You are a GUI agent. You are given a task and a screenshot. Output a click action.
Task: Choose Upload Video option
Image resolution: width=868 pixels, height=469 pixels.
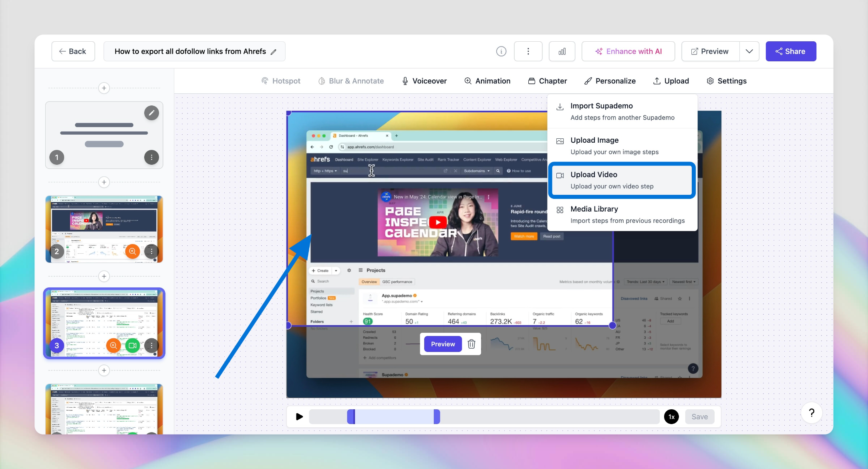tap(622, 180)
